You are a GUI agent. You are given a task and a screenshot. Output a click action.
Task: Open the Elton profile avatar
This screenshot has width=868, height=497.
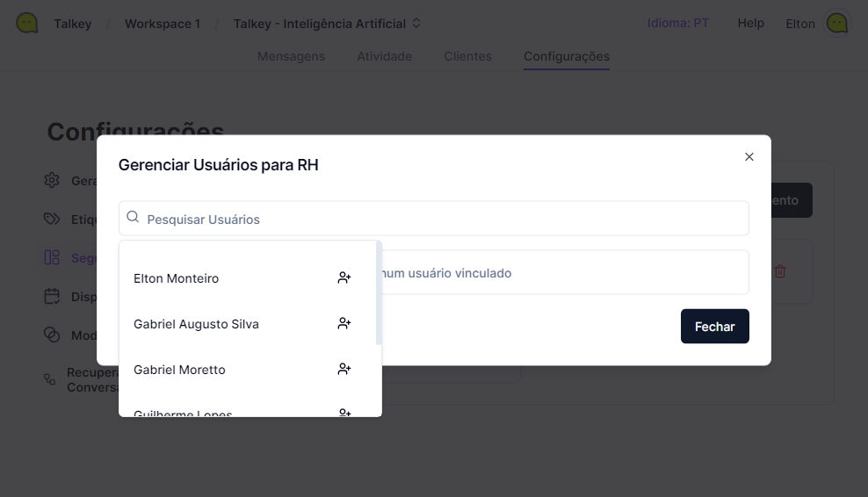[x=837, y=24]
